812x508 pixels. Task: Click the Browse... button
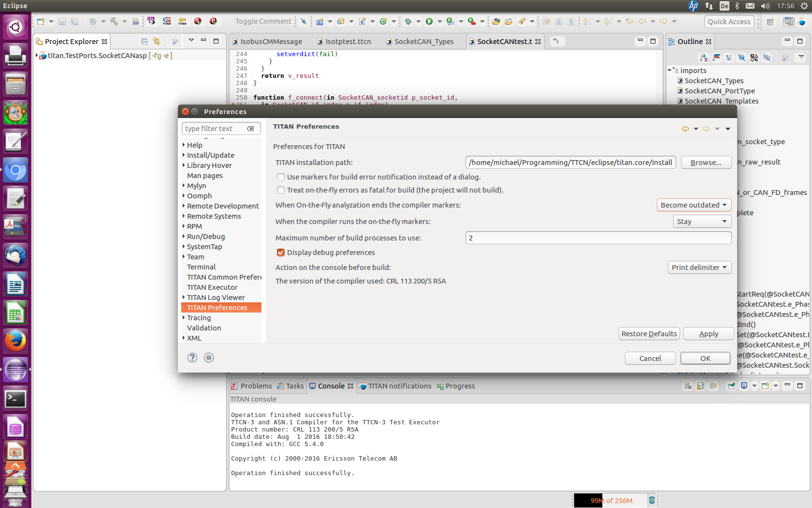pos(706,163)
